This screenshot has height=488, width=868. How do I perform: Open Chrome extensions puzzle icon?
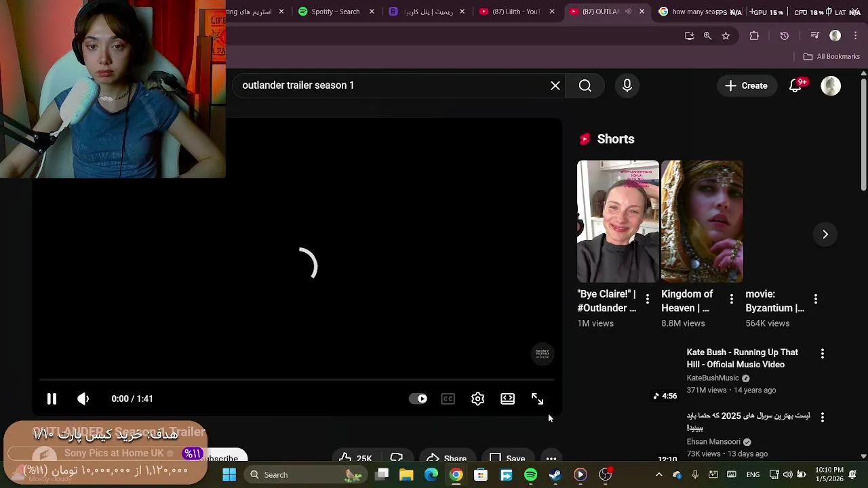(x=754, y=36)
